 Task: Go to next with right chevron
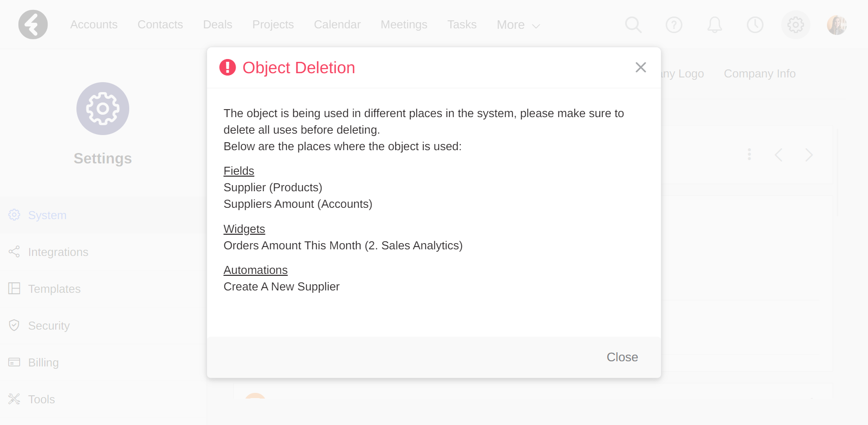click(809, 154)
